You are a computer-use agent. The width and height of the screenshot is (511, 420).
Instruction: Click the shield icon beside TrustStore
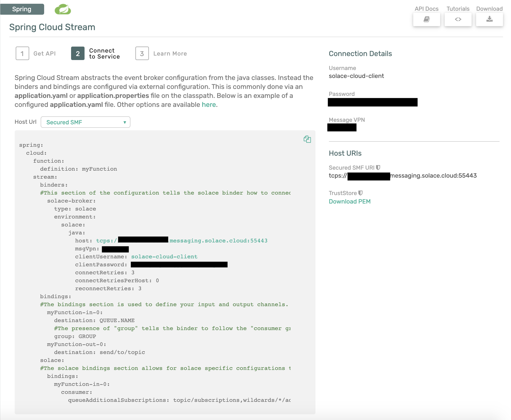pyautogui.click(x=360, y=193)
